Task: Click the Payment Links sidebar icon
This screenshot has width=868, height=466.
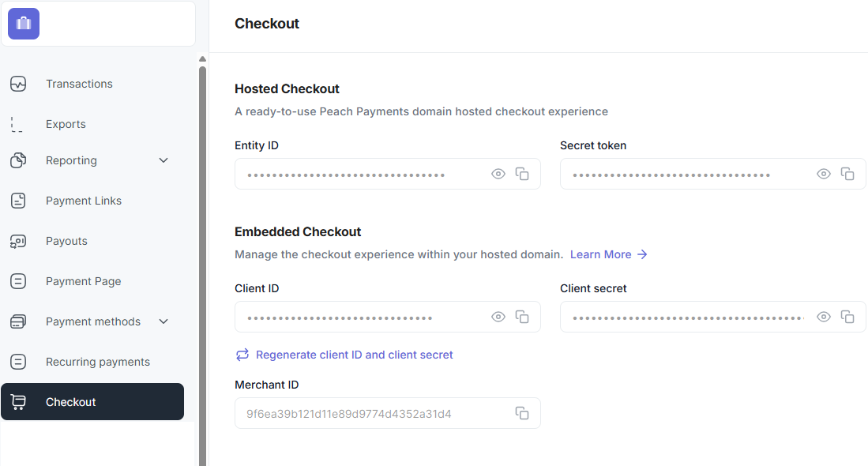Action: pyautogui.click(x=18, y=201)
